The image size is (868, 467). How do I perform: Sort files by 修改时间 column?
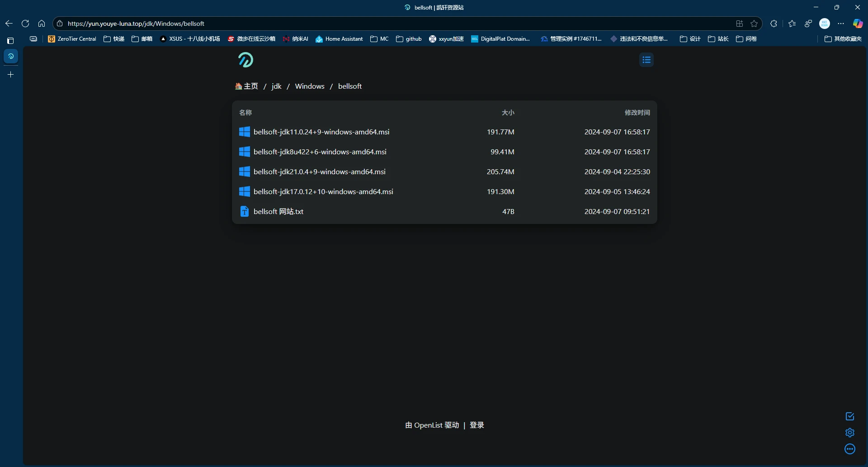(637, 112)
